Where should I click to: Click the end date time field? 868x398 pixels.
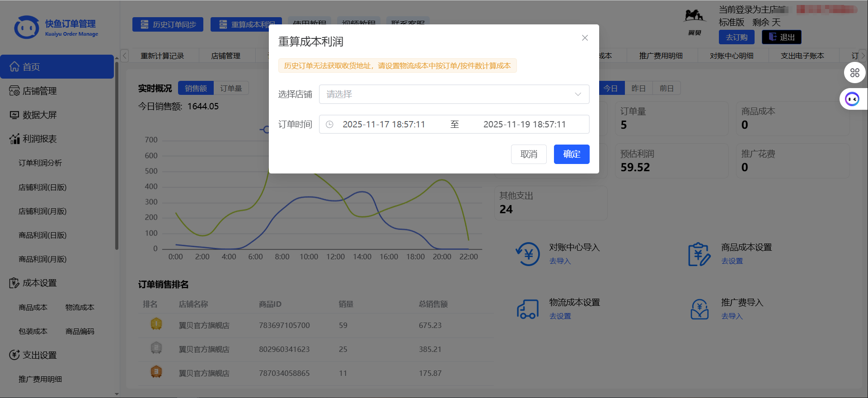pos(524,124)
